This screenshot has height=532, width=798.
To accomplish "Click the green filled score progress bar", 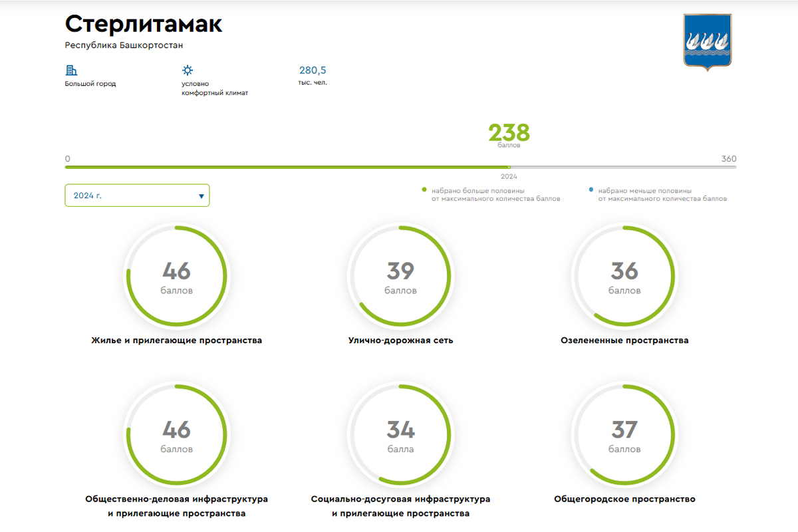I will click(287, 167).
